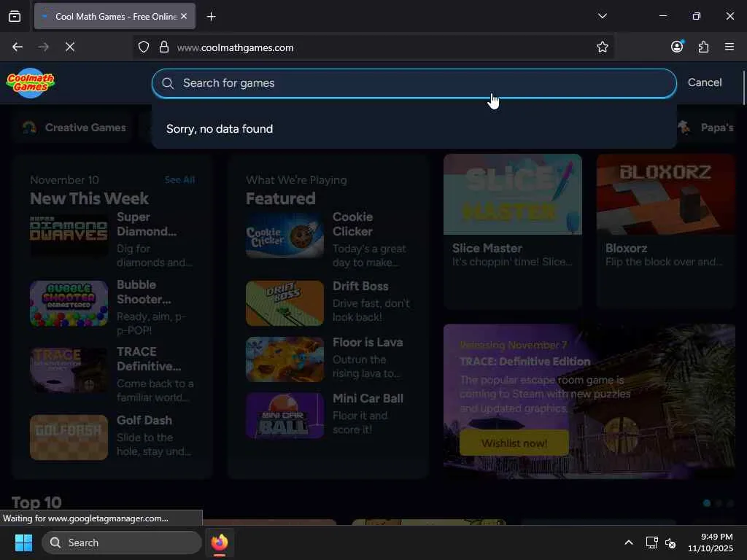Image resolution: width=747 pixels, height=560 pixels.
Task: View site security padlock info
Action: point(164,47)
